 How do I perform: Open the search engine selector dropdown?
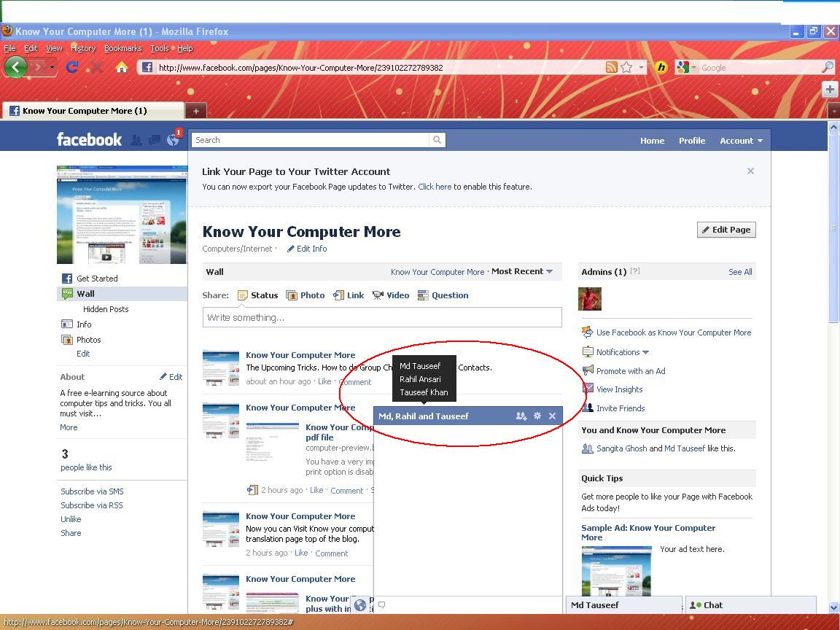(x=693, y=68)
